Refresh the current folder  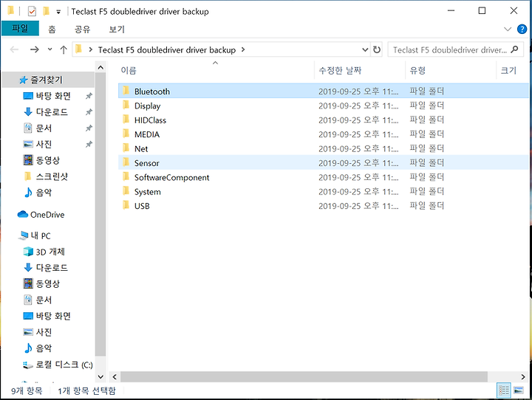(x=377, y=50)
